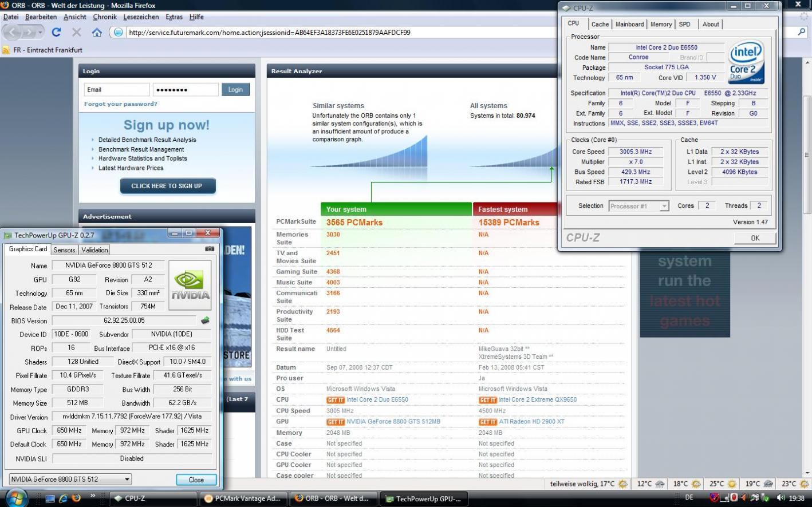Click the Firefox back arrow button
Viewport: 812px width, 507px height.
pos(11,33)
